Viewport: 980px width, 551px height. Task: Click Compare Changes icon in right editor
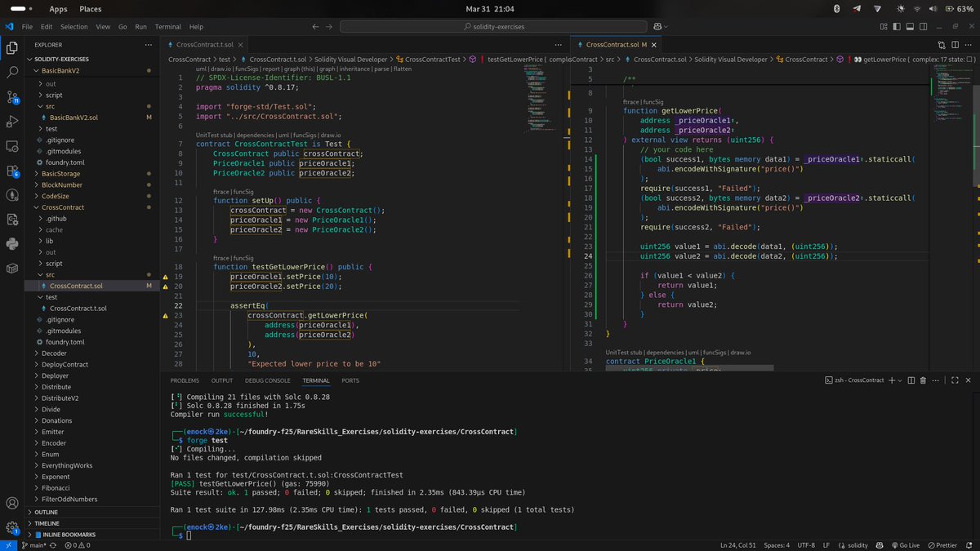click(x=940, y=44)
